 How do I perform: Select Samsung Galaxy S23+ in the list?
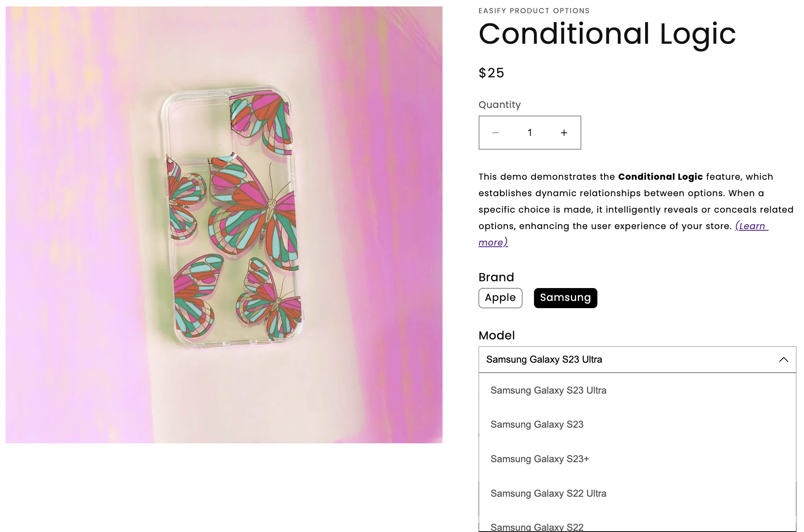click(x=540, y=459)
